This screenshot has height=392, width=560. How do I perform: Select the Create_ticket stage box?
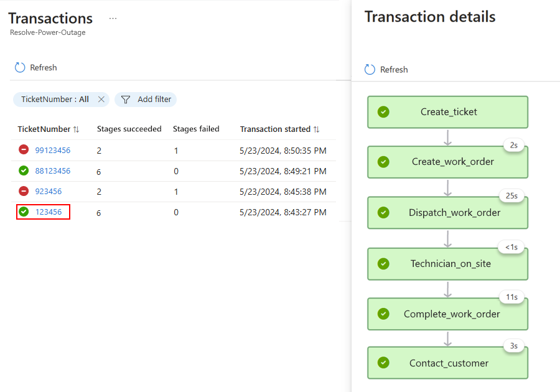447,112
